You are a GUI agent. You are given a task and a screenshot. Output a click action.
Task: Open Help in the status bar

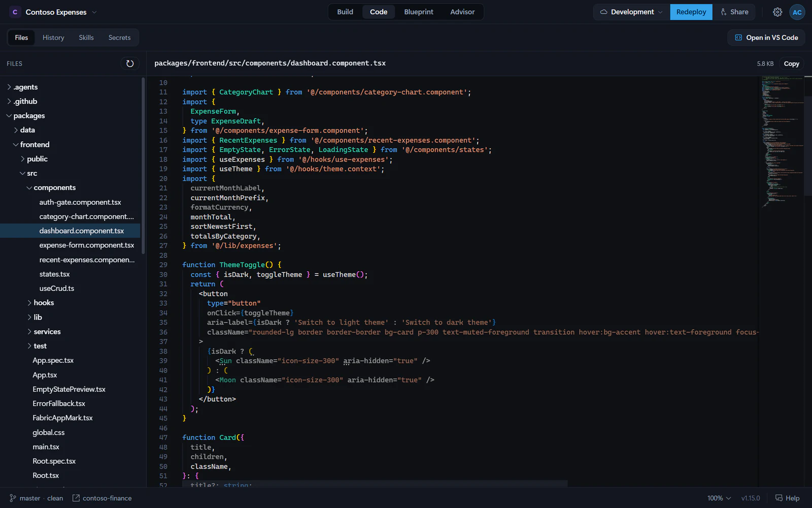coord(787,498)
